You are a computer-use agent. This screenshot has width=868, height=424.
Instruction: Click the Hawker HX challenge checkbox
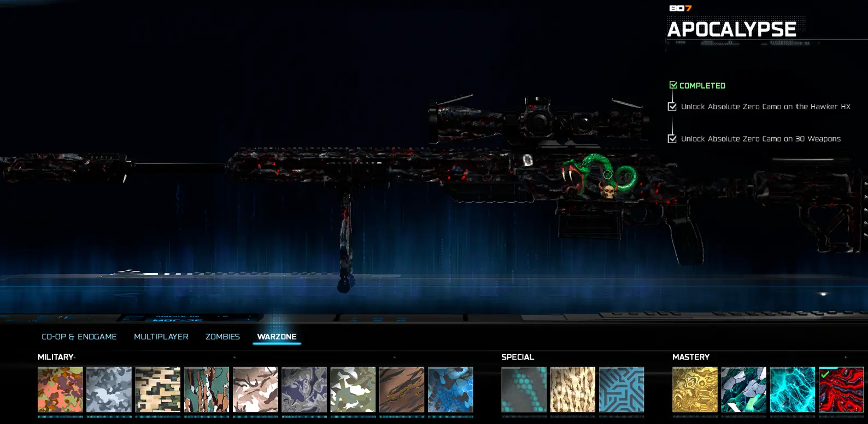672,107
